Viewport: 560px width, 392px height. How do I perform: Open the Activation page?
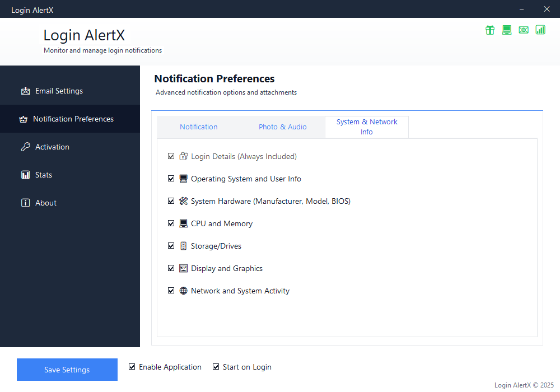70,147
